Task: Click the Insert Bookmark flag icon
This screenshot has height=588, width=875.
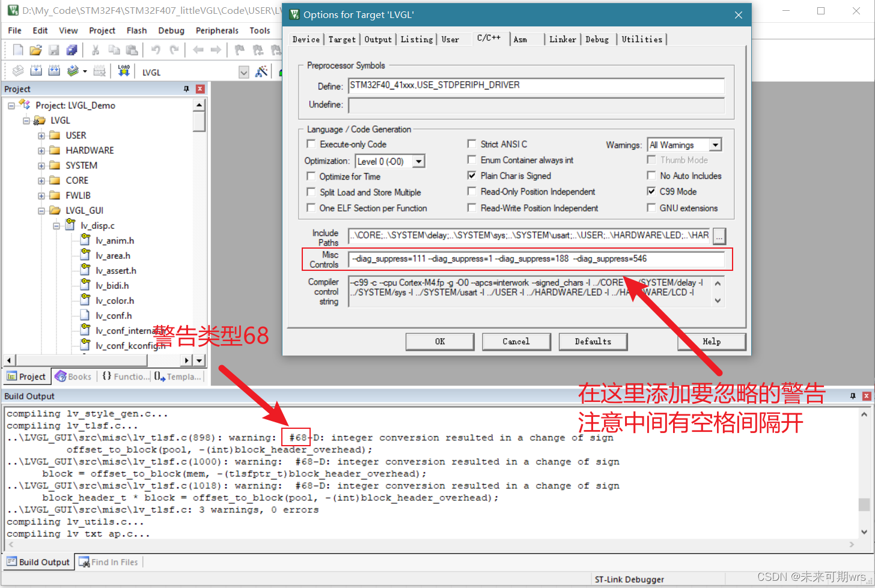Action: 239,50
